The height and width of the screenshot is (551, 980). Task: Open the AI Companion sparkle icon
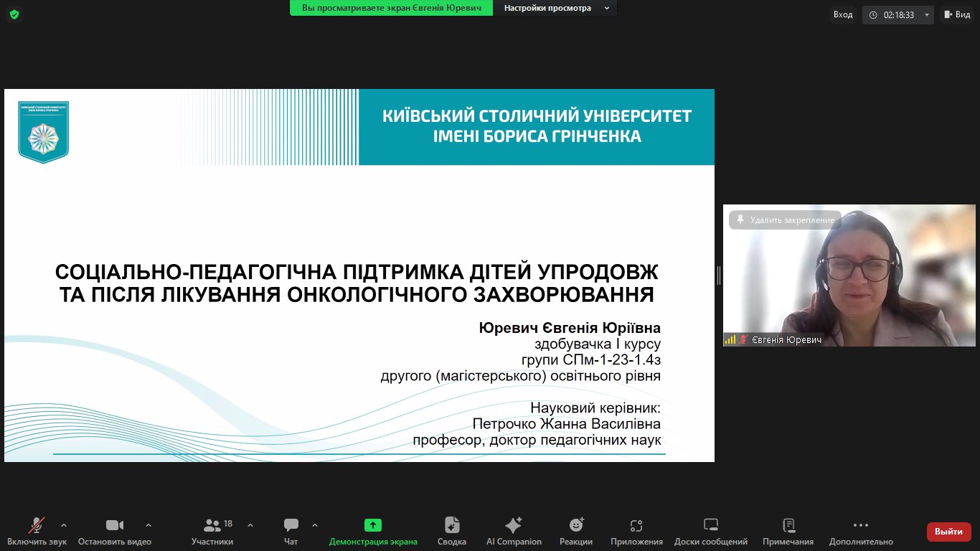[x=514, y=525]
